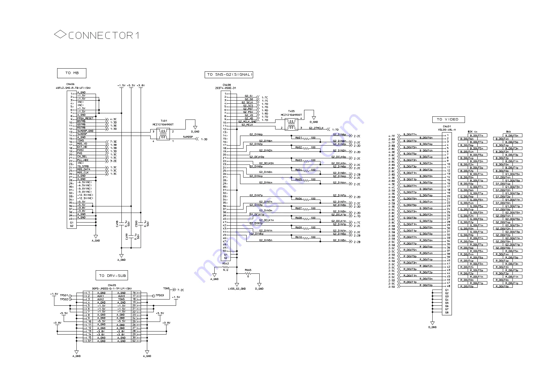
Task: Click the T401 reference designator text
Action: (x=164, y=121)
